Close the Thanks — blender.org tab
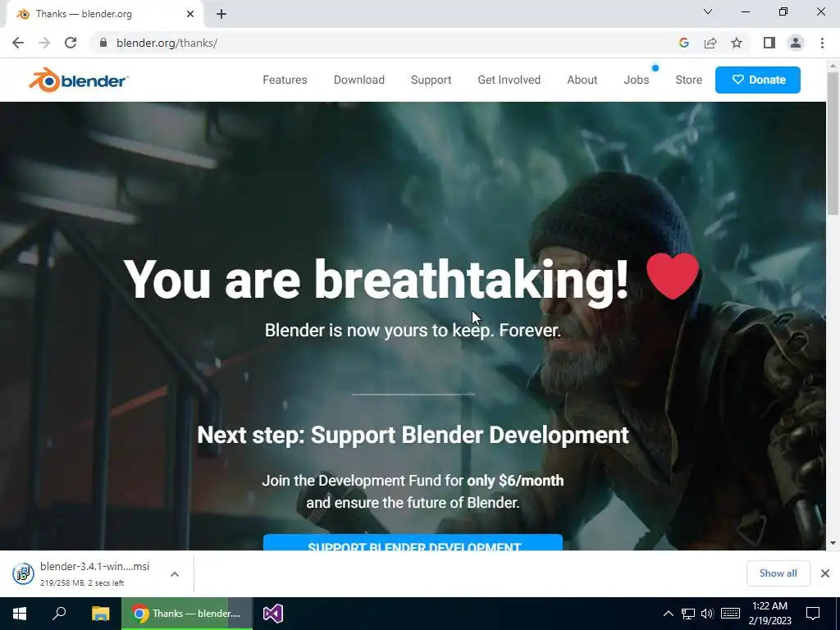Screen dimensions: 840x630 pos(190,14)
